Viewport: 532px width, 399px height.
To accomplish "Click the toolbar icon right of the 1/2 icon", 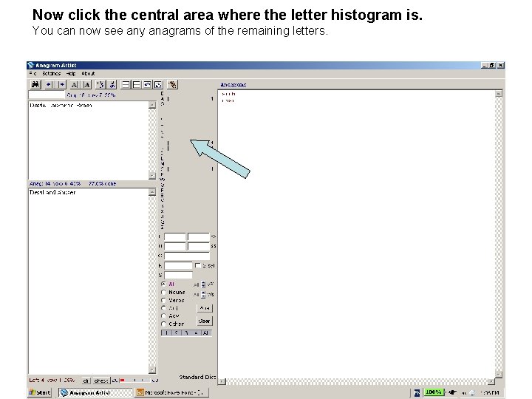I will click(x=112, y=84).
